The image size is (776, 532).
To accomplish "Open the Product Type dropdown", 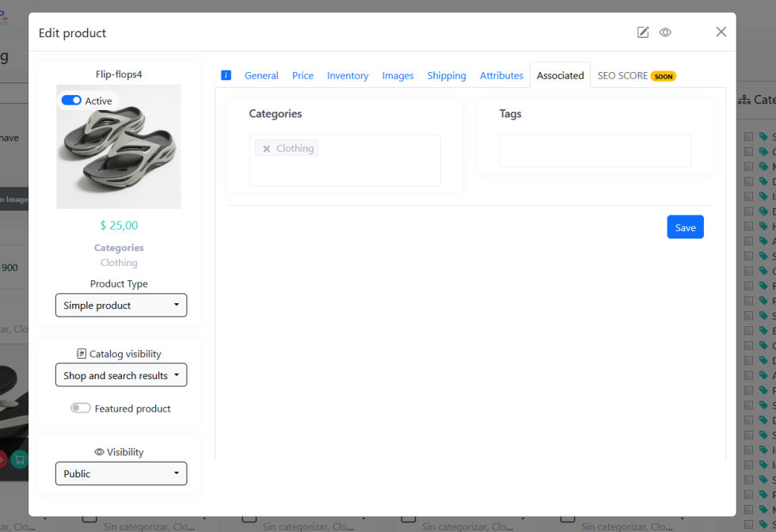I will (x=121, y=306).
